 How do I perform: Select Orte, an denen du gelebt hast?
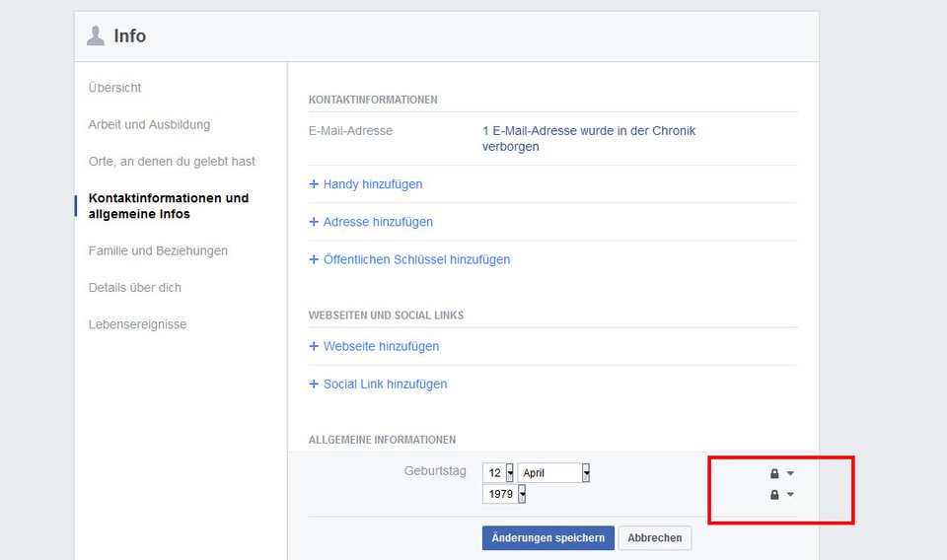(x=172, y=161)
